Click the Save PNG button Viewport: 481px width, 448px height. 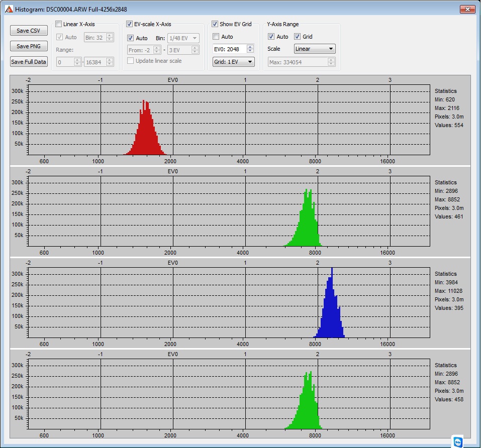(29, 46)
